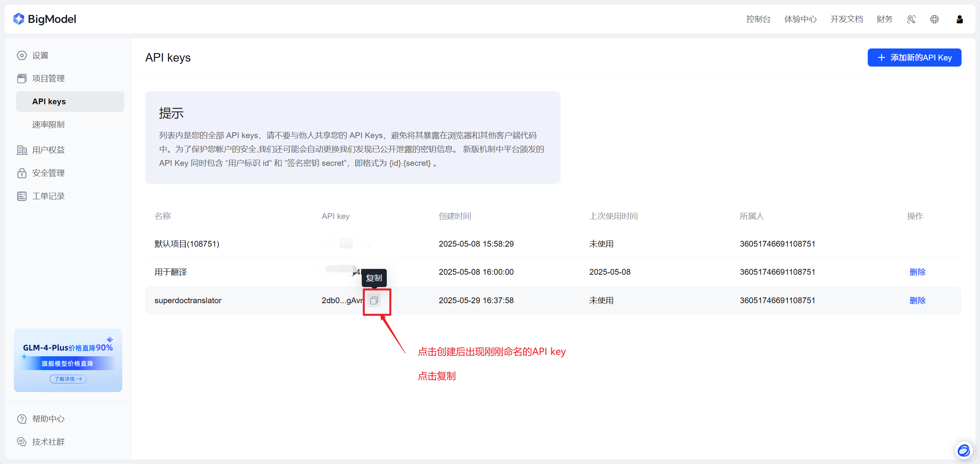The height and width of the screenshot is (464, 980).
Task: Open 控制台 in the top navigation
Action: 758,19
